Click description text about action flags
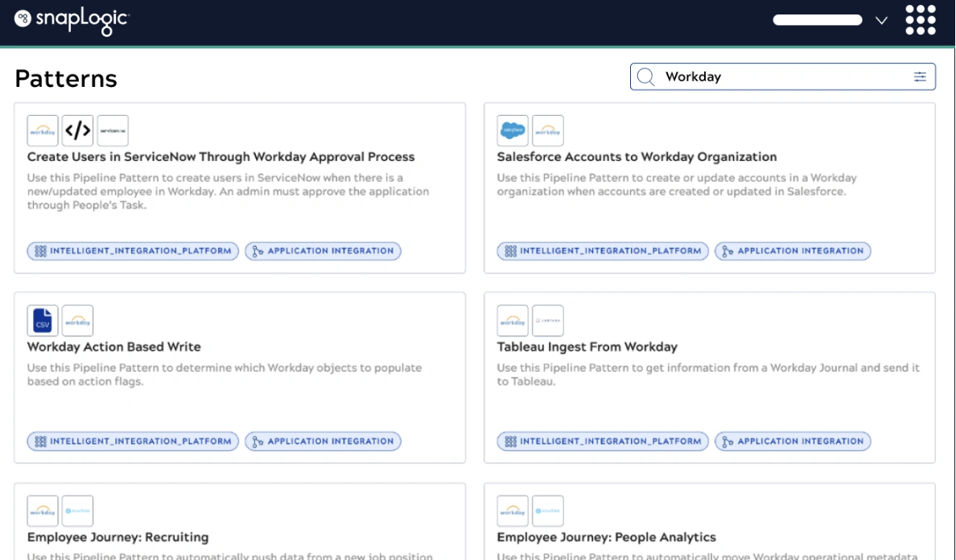 click(225, 375)
